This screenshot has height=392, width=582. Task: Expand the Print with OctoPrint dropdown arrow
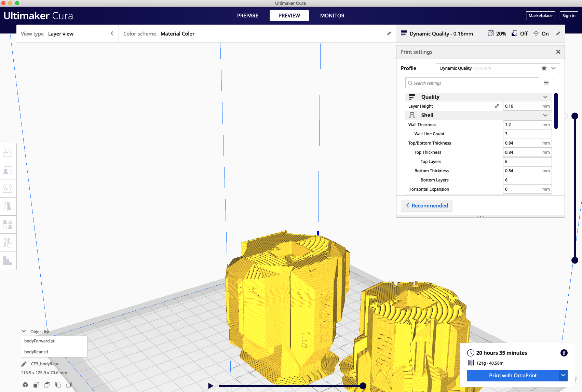pyautogui.click(x=563, y=375)
